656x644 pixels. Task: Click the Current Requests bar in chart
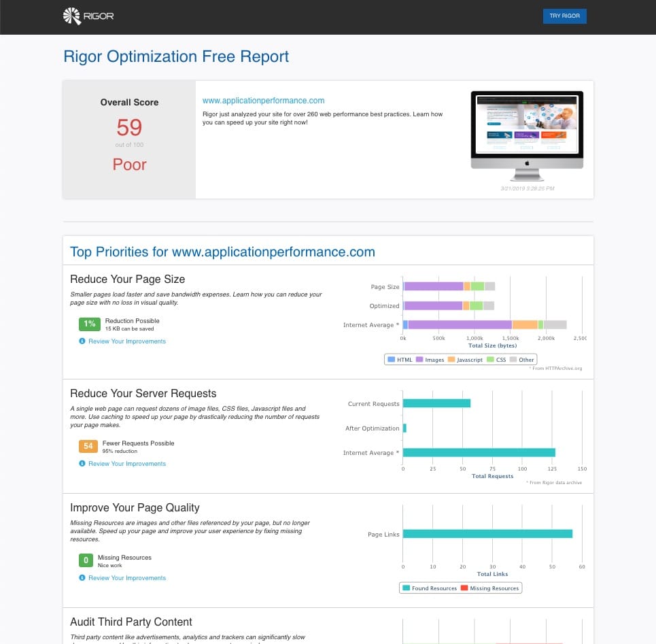tap(436, 403)
